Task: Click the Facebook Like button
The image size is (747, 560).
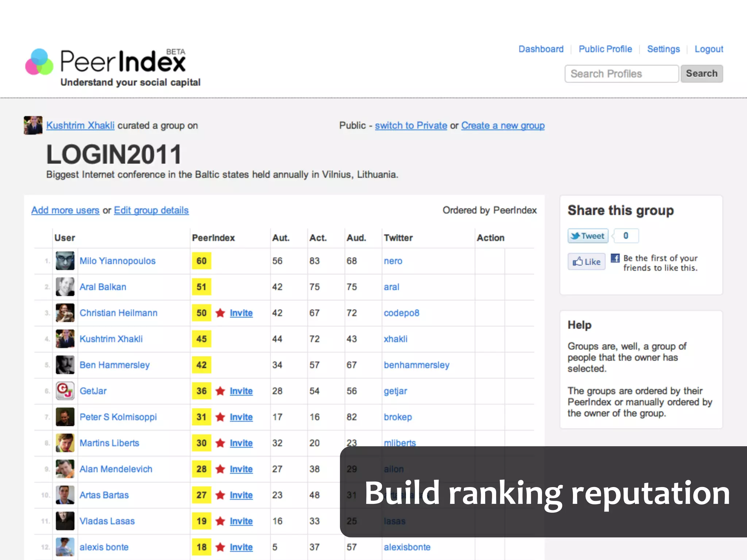Action: coord(587,261)
